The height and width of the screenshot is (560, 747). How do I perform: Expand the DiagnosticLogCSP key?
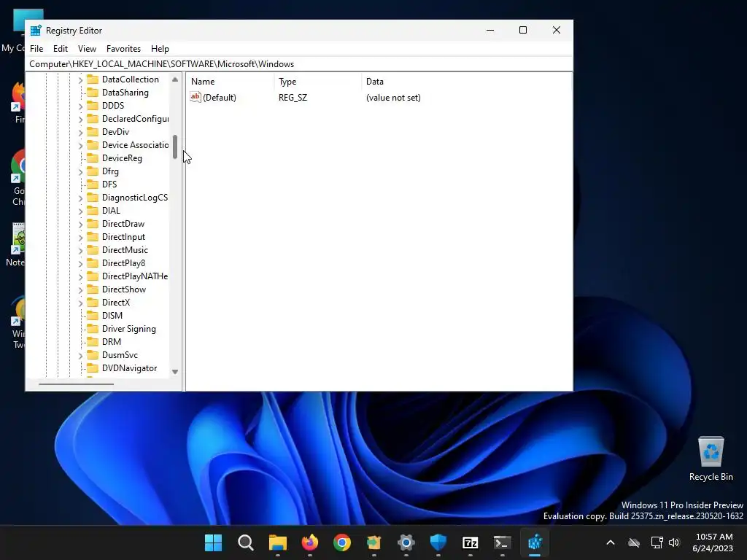[80, 198]
